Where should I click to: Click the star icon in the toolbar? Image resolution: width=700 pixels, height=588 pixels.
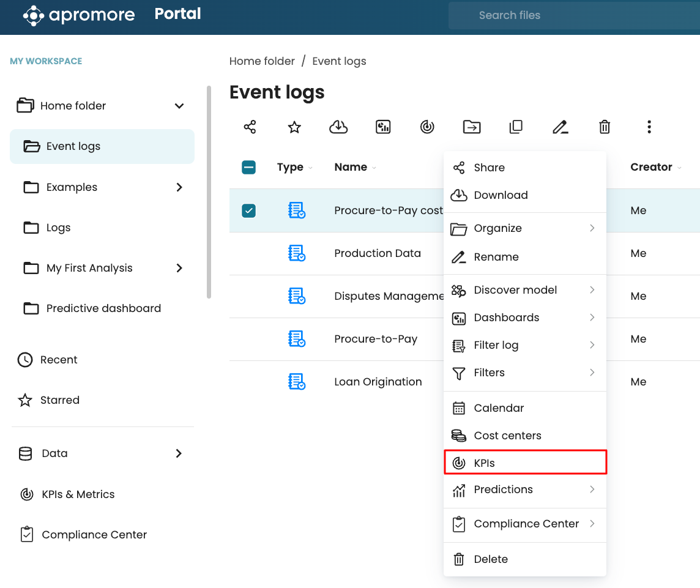pyautogui.click(x=294, y=127)
